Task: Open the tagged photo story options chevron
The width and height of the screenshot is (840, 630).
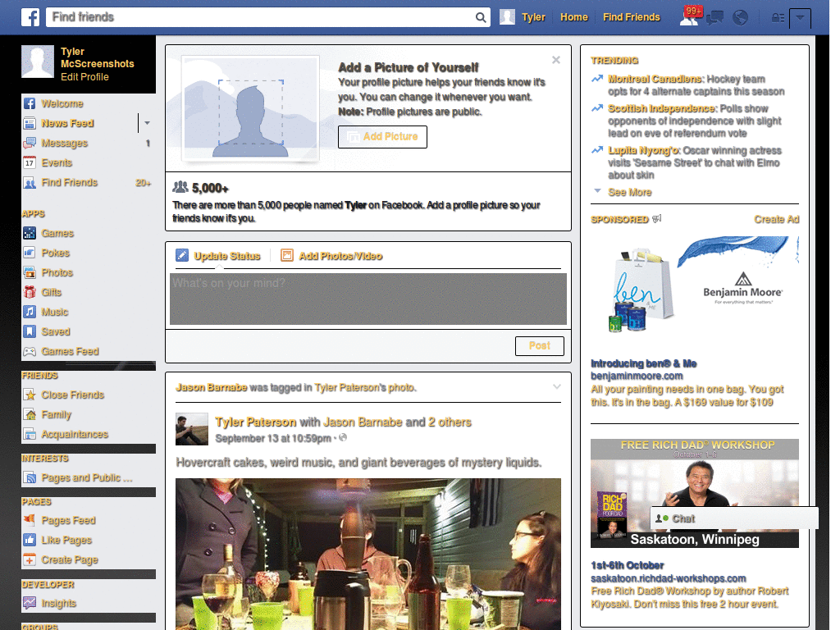Action: pos(557,386)
